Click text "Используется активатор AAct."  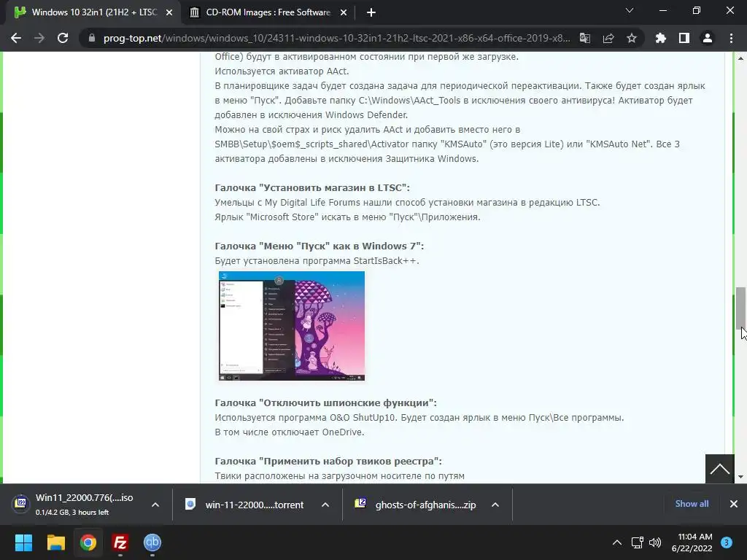pos(282,71)
